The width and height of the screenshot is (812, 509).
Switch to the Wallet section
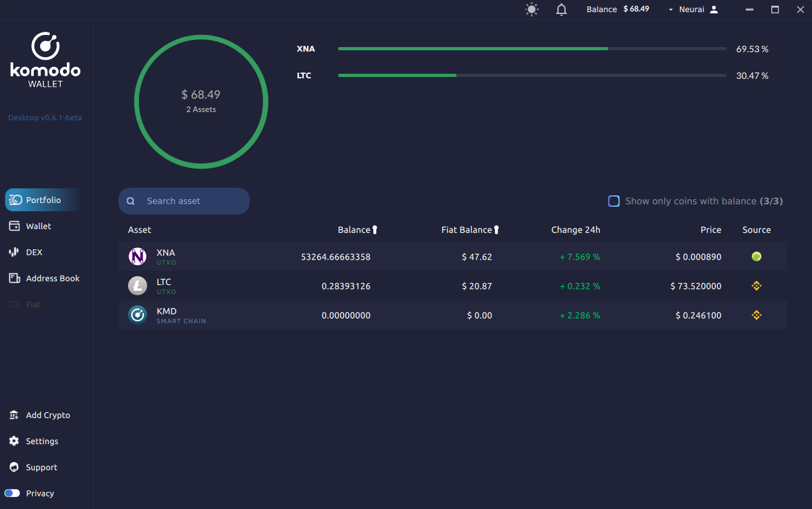click(x=38, y=226)
